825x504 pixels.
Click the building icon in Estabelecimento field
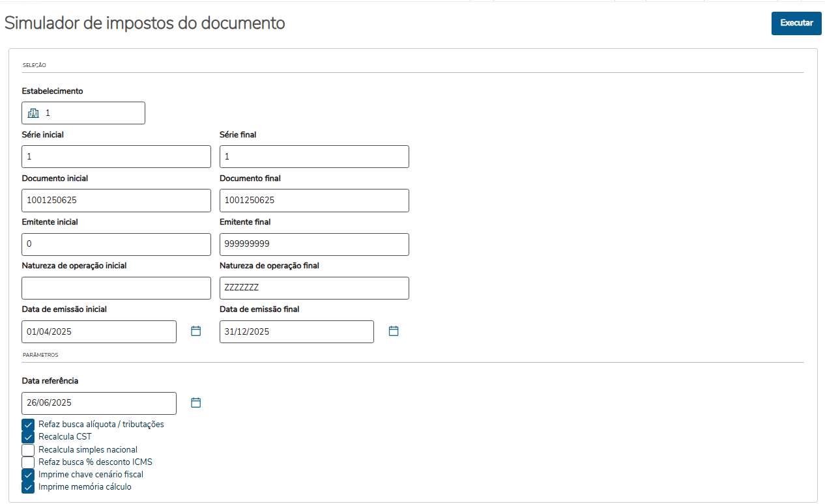tap(33, 113)
